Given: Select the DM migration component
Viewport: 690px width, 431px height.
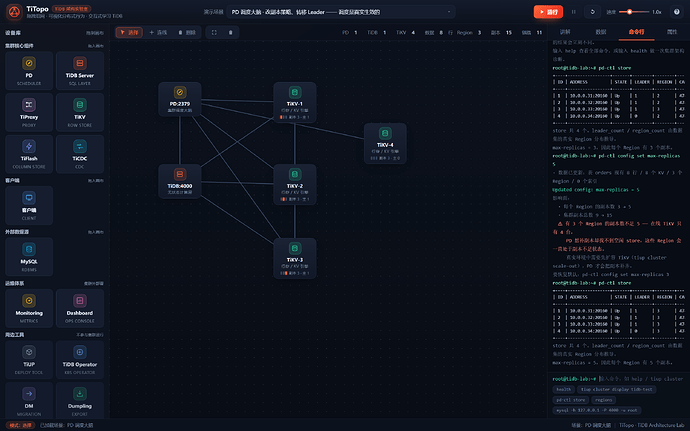Looking at the screenshot, I should click(x=29, y=400).
